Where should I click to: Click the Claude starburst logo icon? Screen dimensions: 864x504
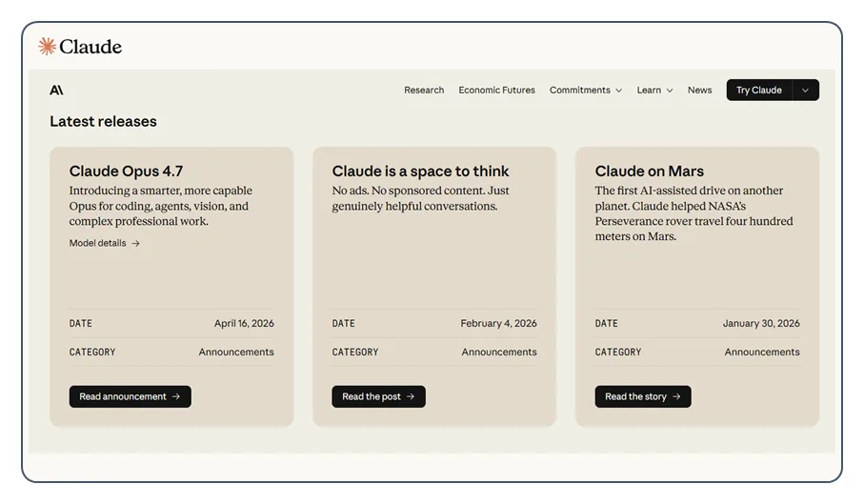click(x=47, y=47)
